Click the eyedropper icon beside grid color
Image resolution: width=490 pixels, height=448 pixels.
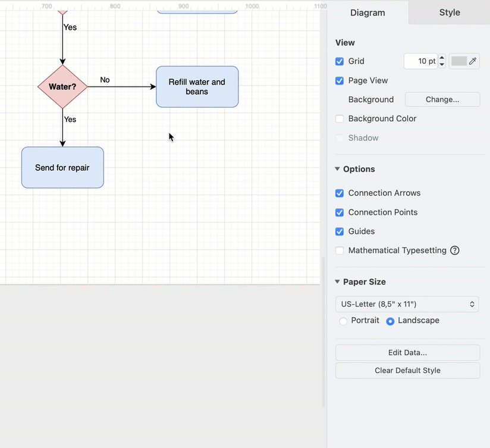(x=473, y=61)
